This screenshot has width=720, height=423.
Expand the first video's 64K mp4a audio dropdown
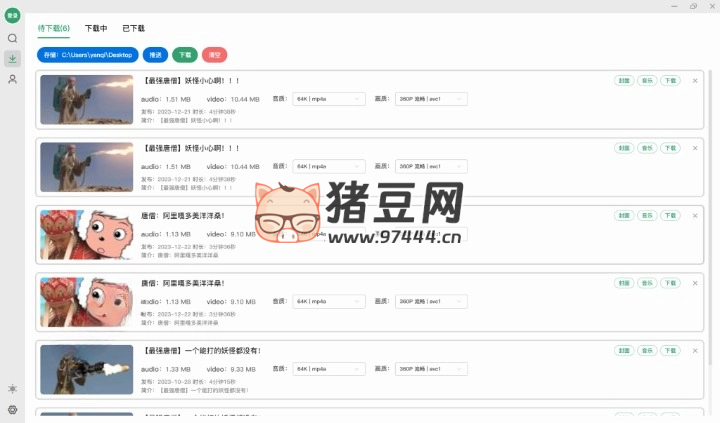(x=329, y=99)
